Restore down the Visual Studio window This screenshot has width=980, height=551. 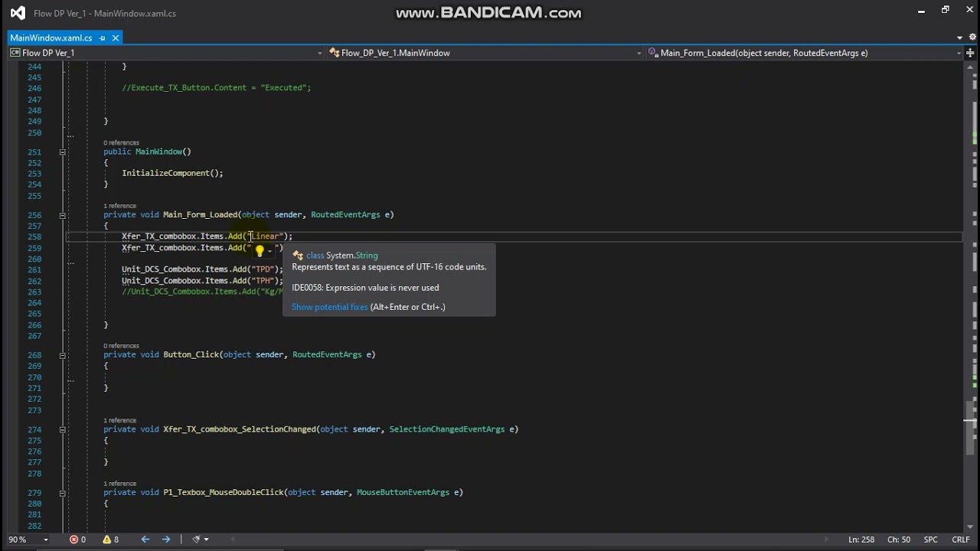(x=946, y=11)
